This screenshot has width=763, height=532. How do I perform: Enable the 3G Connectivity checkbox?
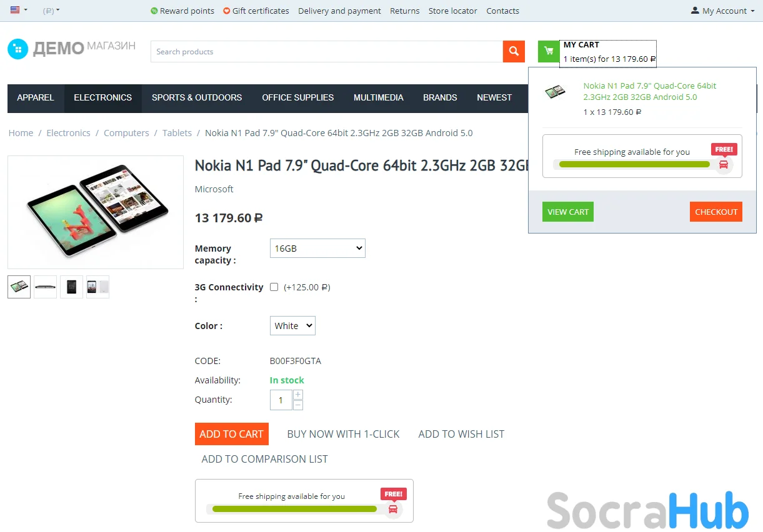(274, 287)
